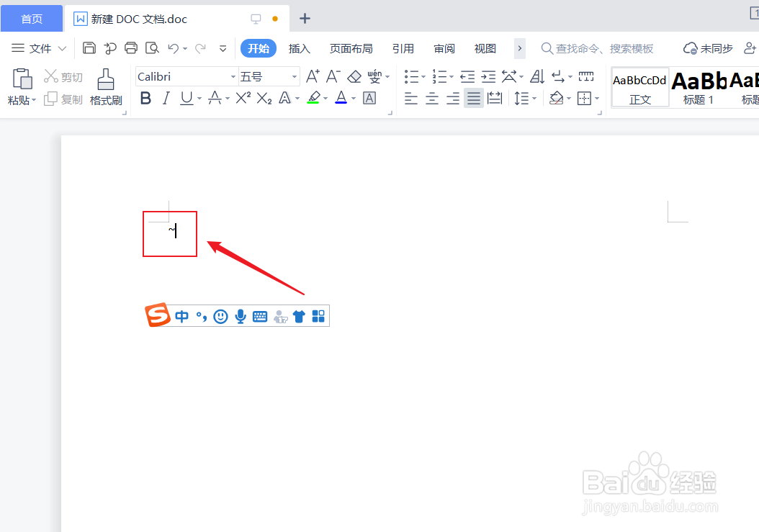Open quick access toolbar customize arrow

223,48
